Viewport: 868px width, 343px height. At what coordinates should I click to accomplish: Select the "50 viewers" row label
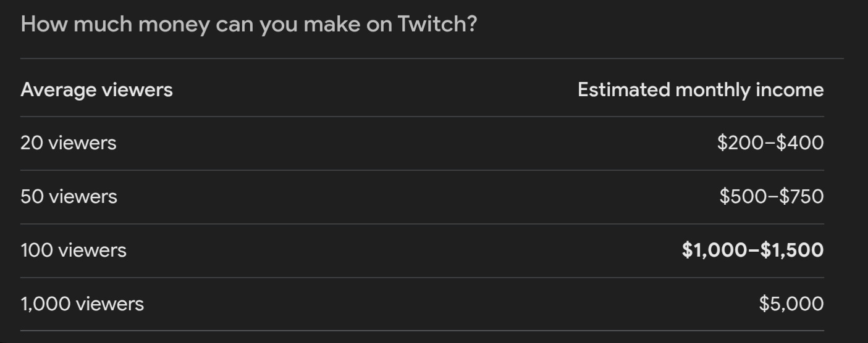coord(69,197)
